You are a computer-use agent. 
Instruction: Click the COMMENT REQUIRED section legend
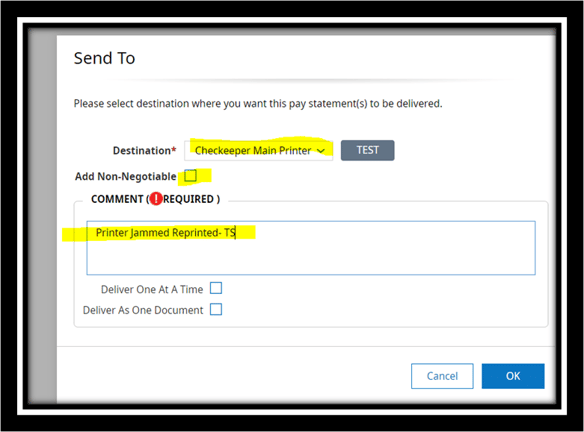156,199
